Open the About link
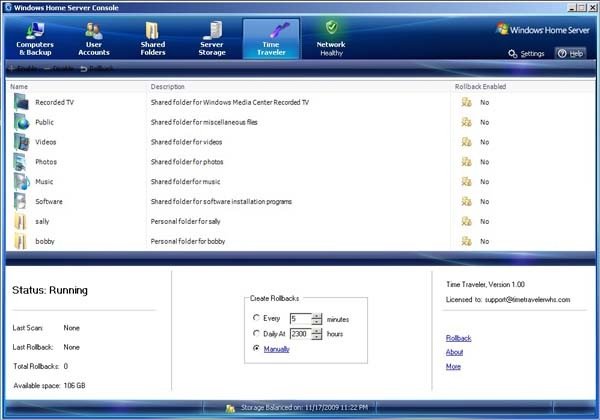The width and height of the screenshot is (600, 420). [x=454, y=352]
